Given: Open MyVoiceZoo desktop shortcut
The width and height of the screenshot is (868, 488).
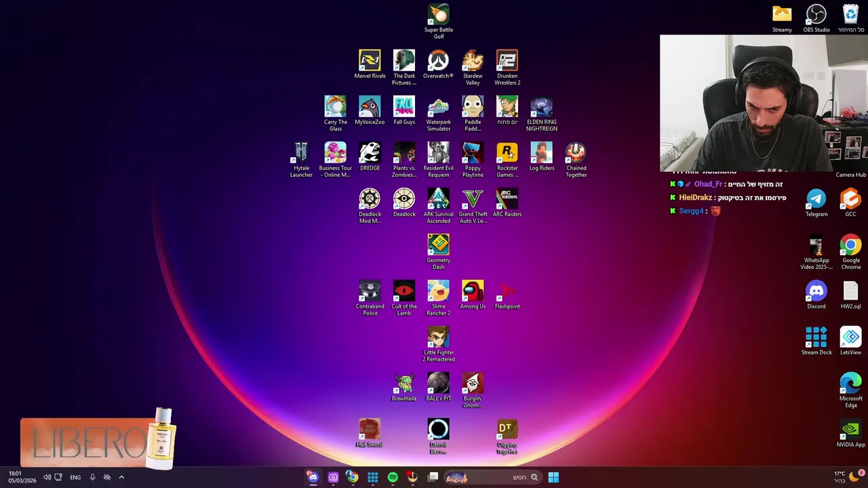Looking at the screenshot, I should [x=370, y=110].
